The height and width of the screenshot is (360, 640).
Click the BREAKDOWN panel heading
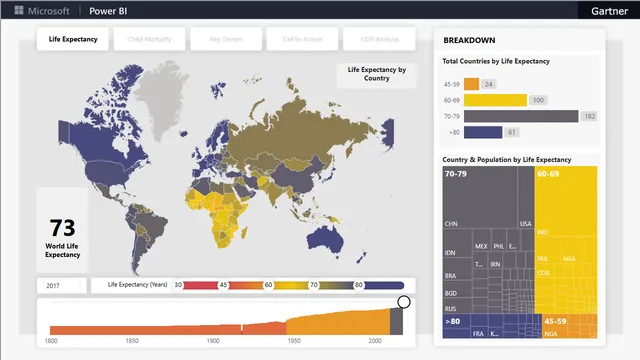click(x=469, y=40)
